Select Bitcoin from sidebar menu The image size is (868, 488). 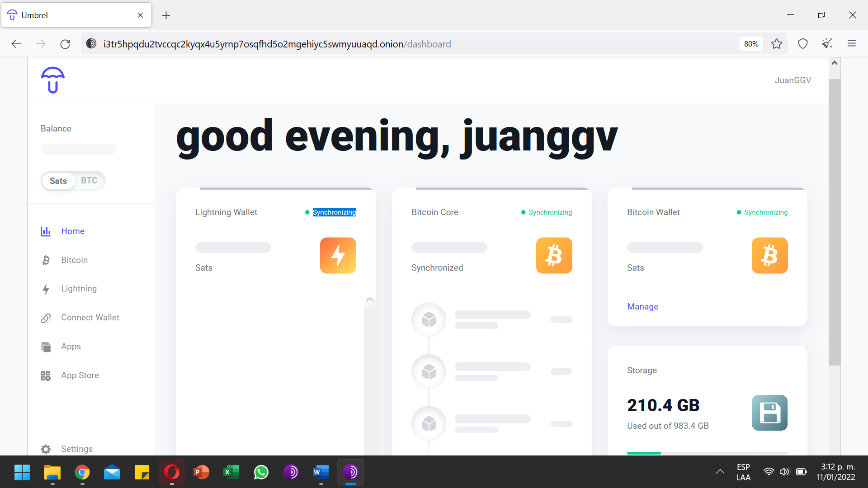74,260
